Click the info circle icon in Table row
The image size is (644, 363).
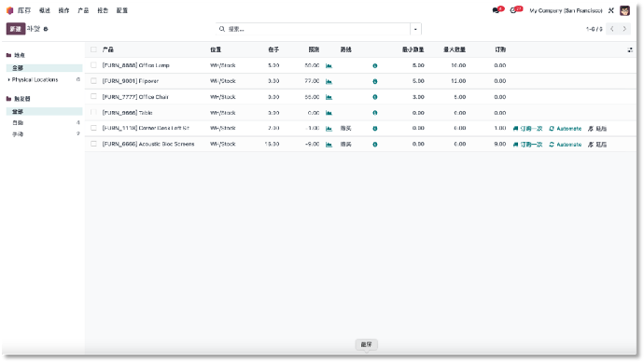point(375,113)
